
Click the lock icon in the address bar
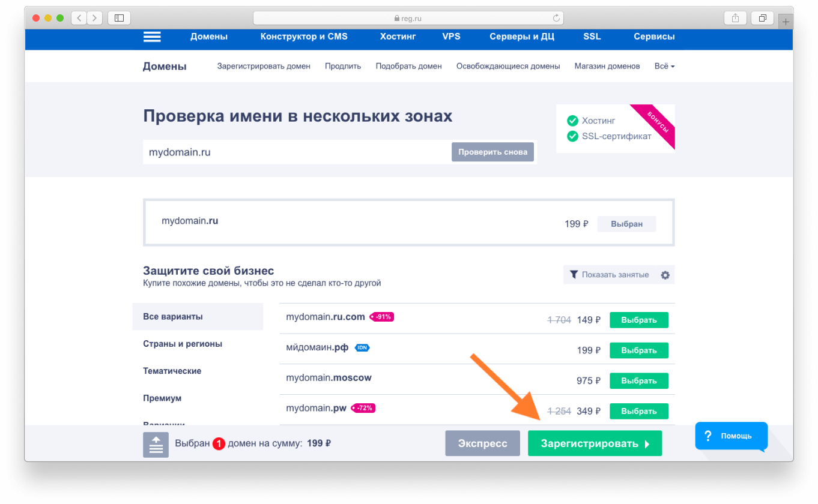point(396,19)
